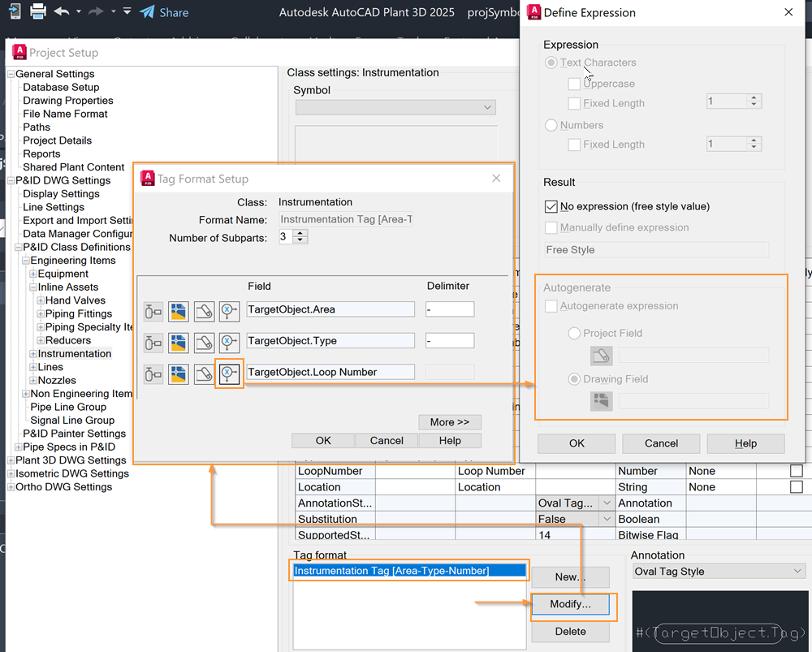Click drawing properties icon in TargetObject.Area row
The image size is (812, 652).
click(179, 312)
